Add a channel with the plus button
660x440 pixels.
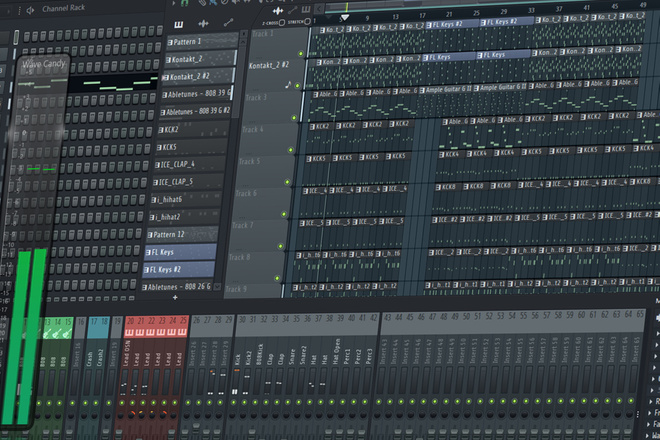[x=175, y=298]
